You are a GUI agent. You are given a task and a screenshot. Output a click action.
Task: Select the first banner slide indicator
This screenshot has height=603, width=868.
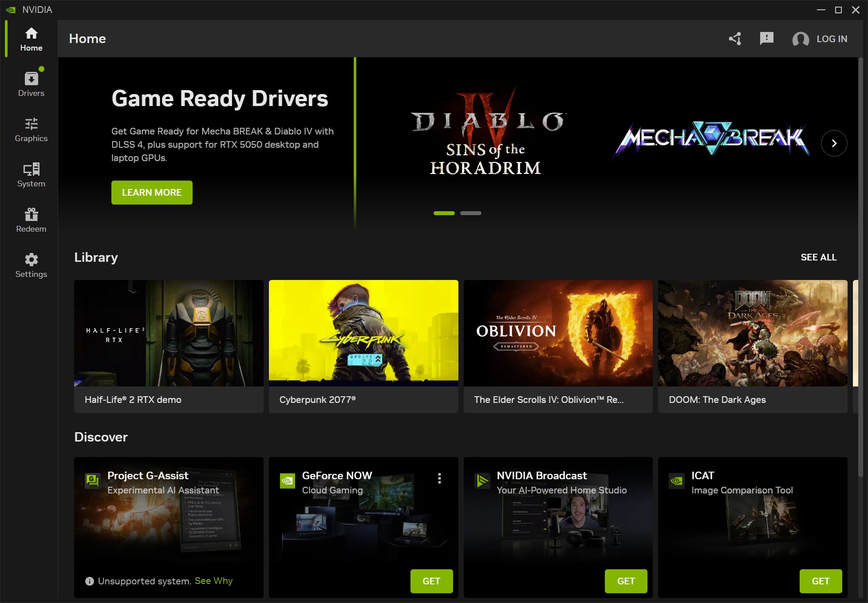444,213
